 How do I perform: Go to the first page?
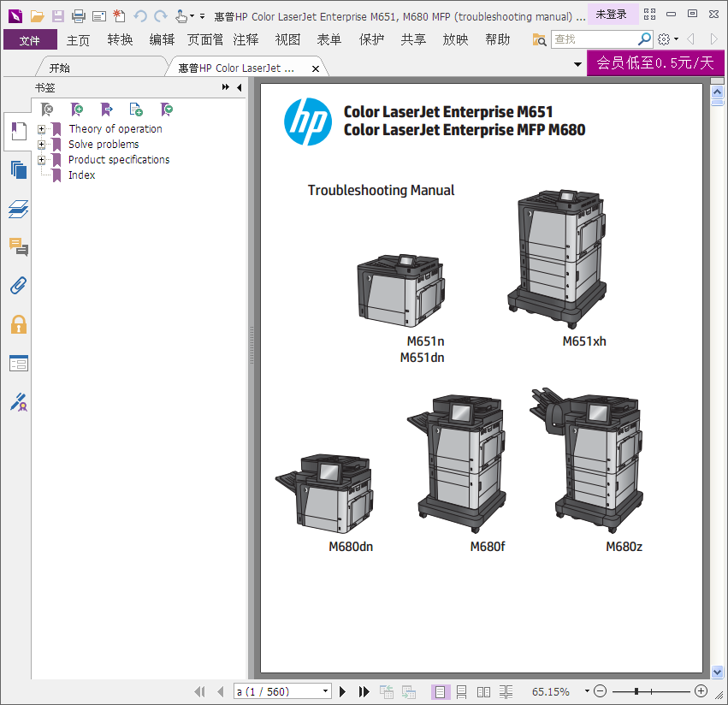click(x=199, y=692)
